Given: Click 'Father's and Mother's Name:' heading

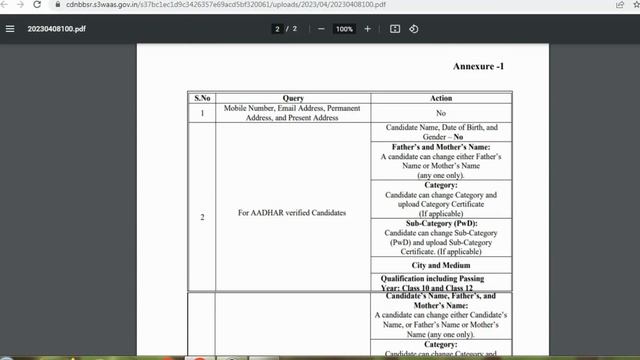Looking at the screenshot, I should coord(441,147).
